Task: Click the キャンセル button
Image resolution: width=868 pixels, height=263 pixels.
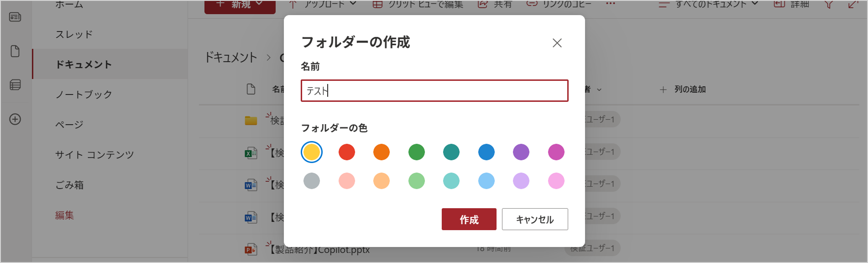Action: 535,219
